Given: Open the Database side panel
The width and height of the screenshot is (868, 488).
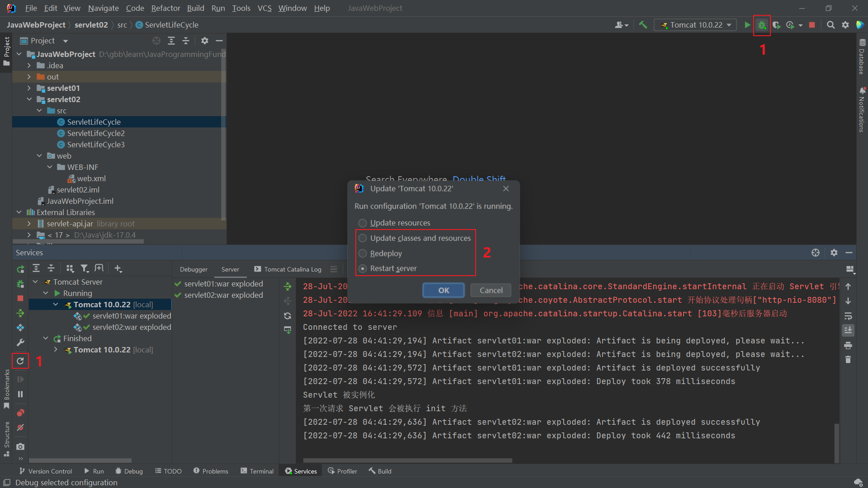Looking at the screenshot, I should 862,56.
